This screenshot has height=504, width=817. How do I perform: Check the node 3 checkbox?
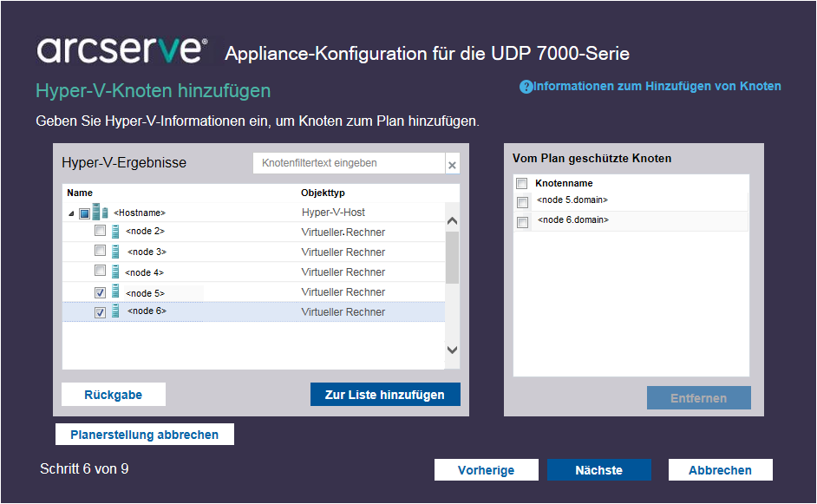click(100, 251)
